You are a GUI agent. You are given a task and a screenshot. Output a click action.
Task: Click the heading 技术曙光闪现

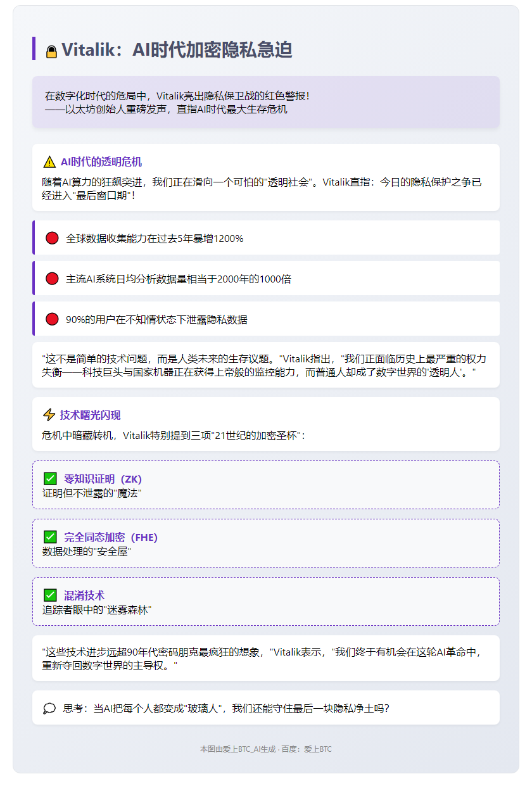click(x=91, y=415)
